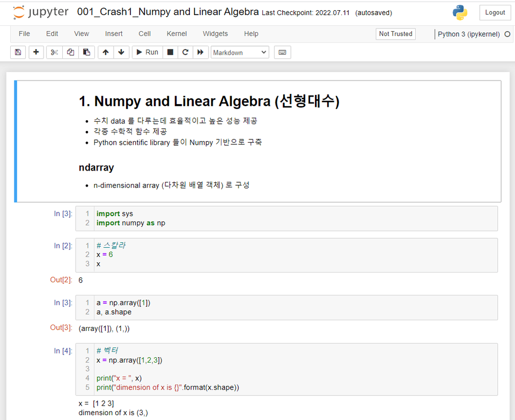Screen dimensions: 515x420
Task: Click the Logout button
Action: click(x=495, y=12)
